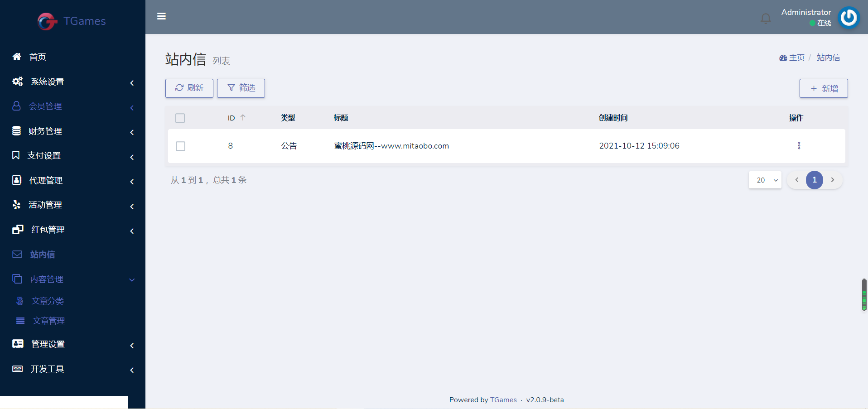Open the 20 per-page dropdown
The width and height of the screenshot is (868, 409).
765,180
